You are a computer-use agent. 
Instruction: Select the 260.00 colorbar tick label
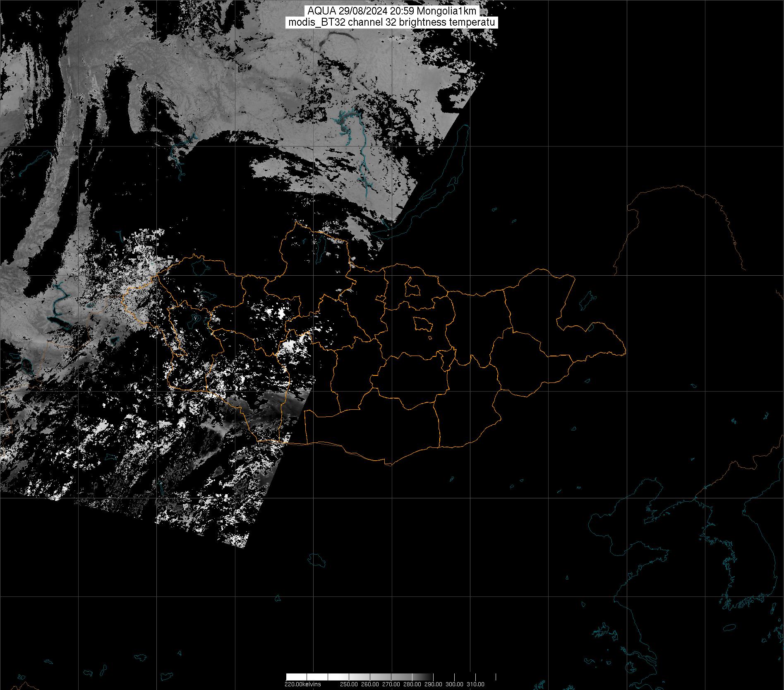click(370, 684)
